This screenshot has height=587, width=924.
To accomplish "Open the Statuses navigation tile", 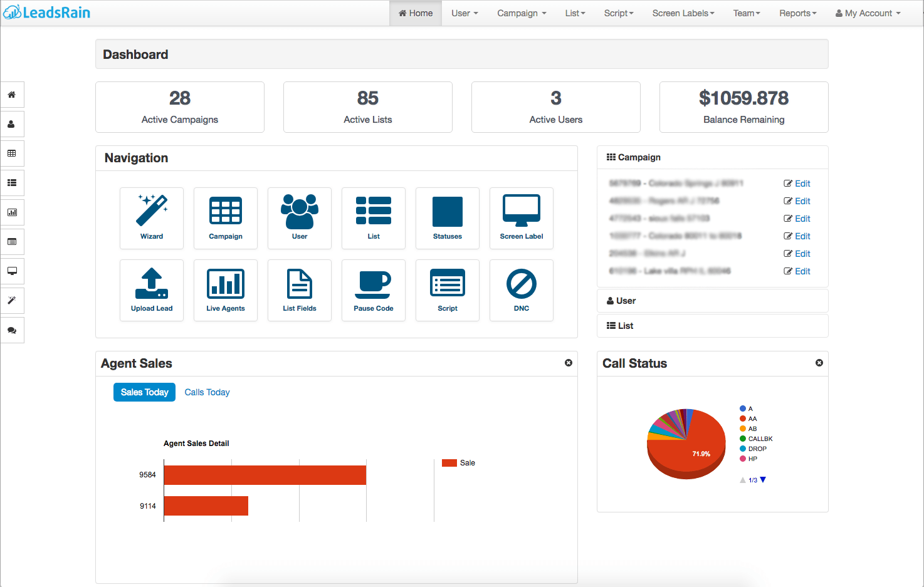I will pos(448,218).
